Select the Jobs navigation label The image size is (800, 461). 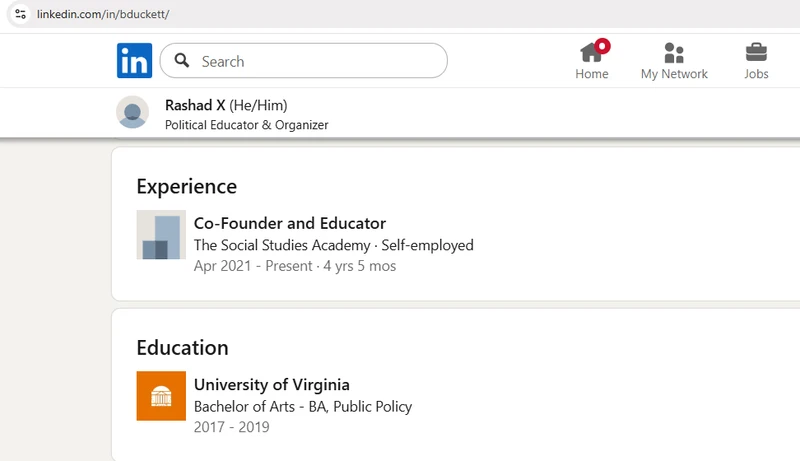tap(756, 74)
